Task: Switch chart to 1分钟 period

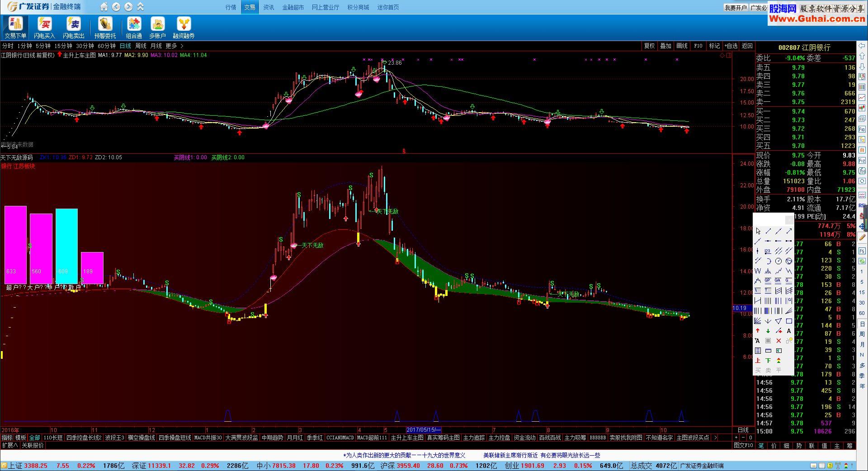Action: (x=25, y=46)
